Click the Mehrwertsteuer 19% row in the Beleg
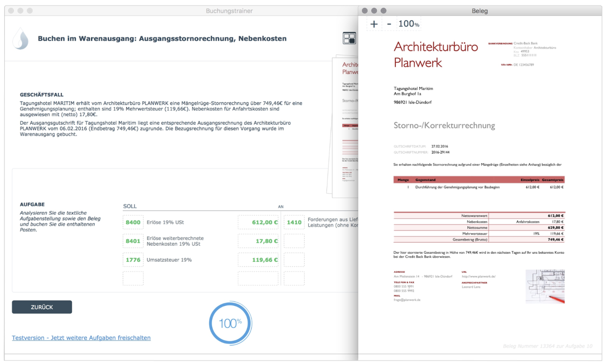 coord(479,234)
